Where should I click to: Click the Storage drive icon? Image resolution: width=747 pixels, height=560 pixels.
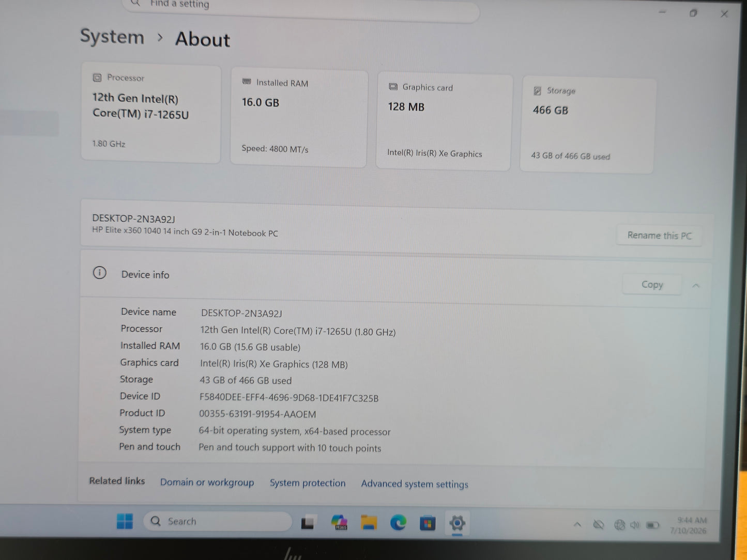(x=538, y=90)
